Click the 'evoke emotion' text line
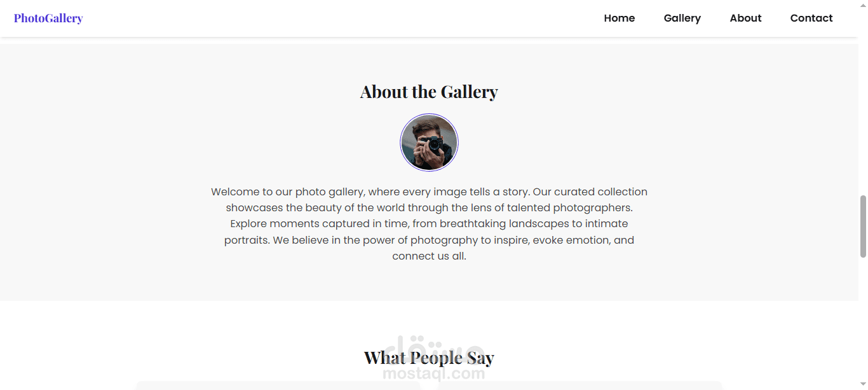The width and height of the screenshot is (868, 390). click(572, 240)
